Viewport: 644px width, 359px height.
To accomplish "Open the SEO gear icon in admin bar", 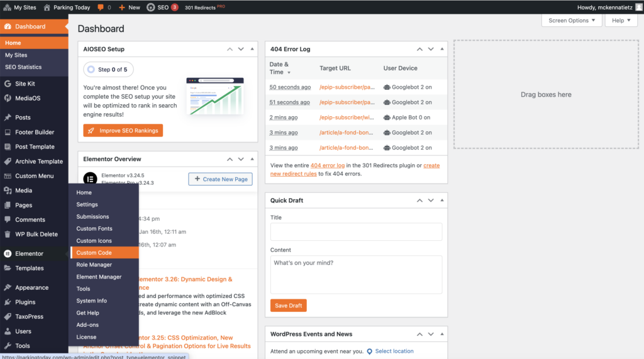I will click(x=151, y=8).
